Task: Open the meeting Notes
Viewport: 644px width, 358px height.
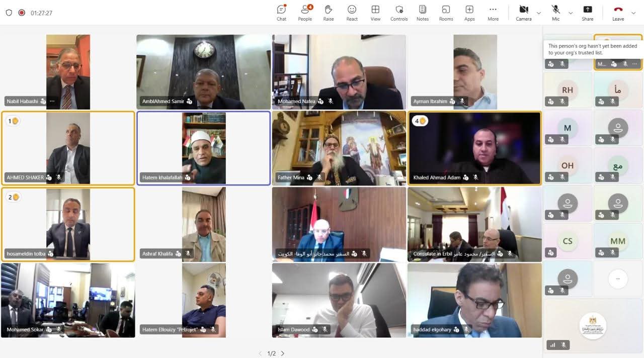Action: click(423, 13)
